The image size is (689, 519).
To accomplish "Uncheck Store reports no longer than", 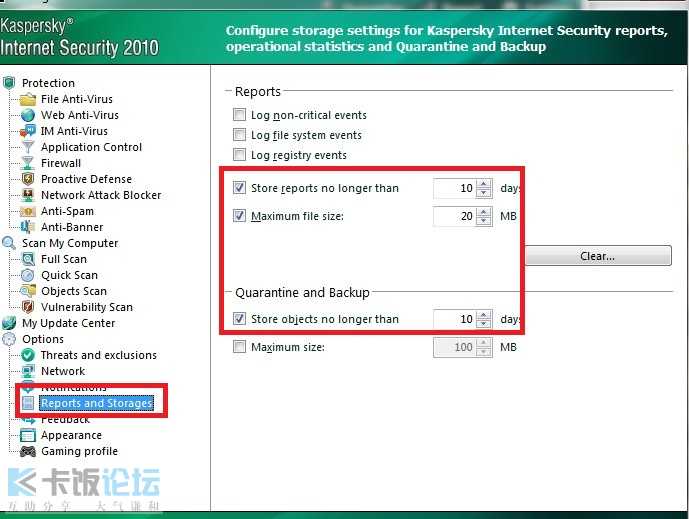I will (239, 188).
